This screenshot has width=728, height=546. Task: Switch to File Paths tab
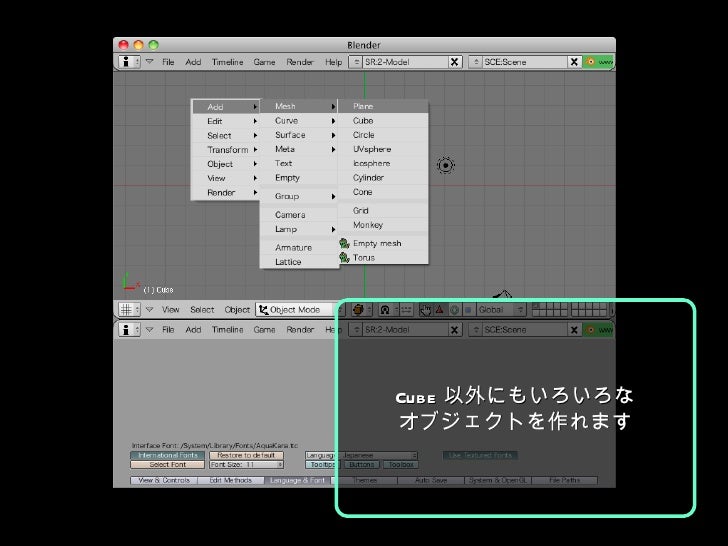565,480
